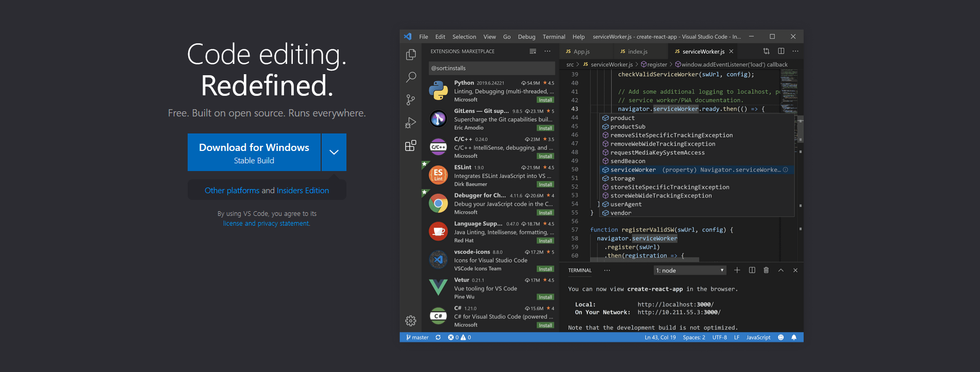Click the ESLint extension logo

pos(438,175)
